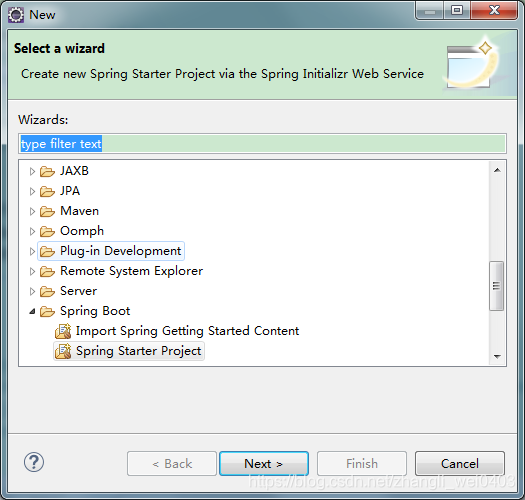Select the Remote System Explorer label
This screenshot has height=500, width=525.
[x=131, y=271]
